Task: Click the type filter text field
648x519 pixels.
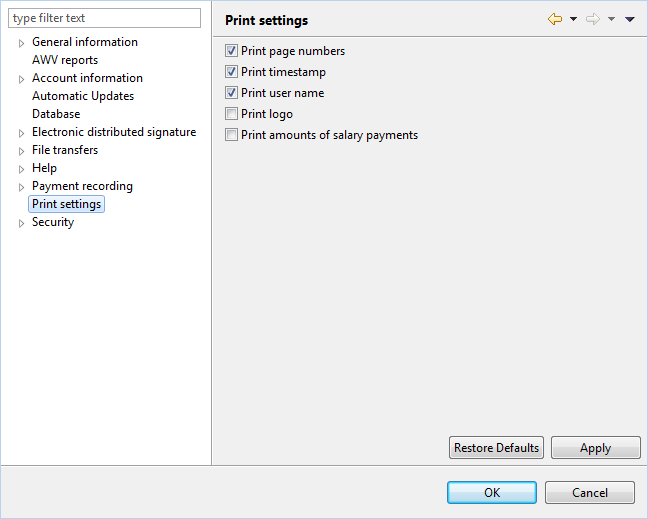Action: pos(105,18)
